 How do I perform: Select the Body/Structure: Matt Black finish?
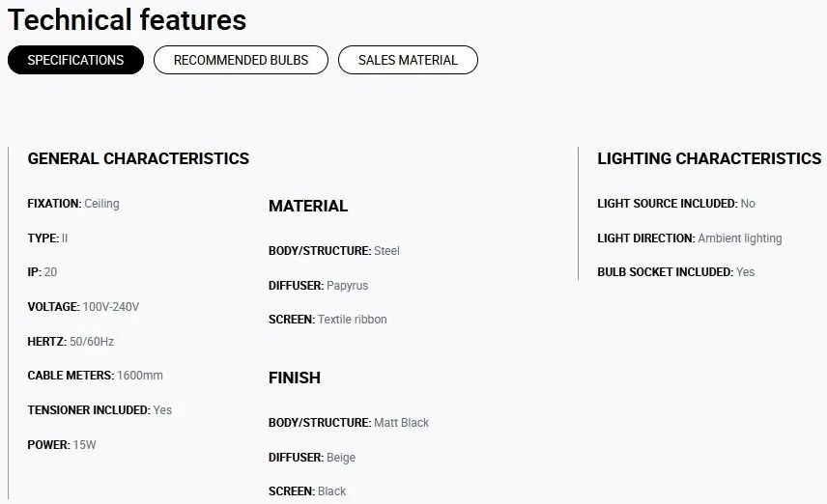tap(349, 423)
